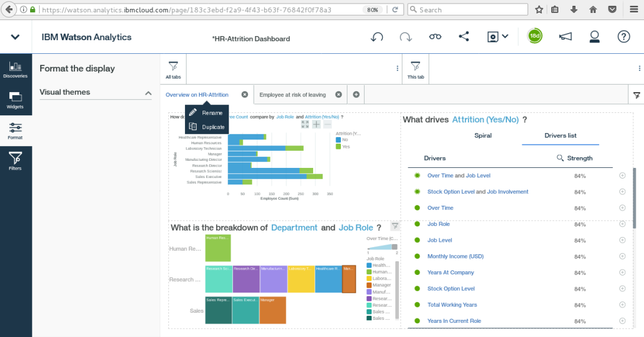644x337 pixels.
Task: Open the collapse chevron menu top-left
Action: (x=15, y=37)
